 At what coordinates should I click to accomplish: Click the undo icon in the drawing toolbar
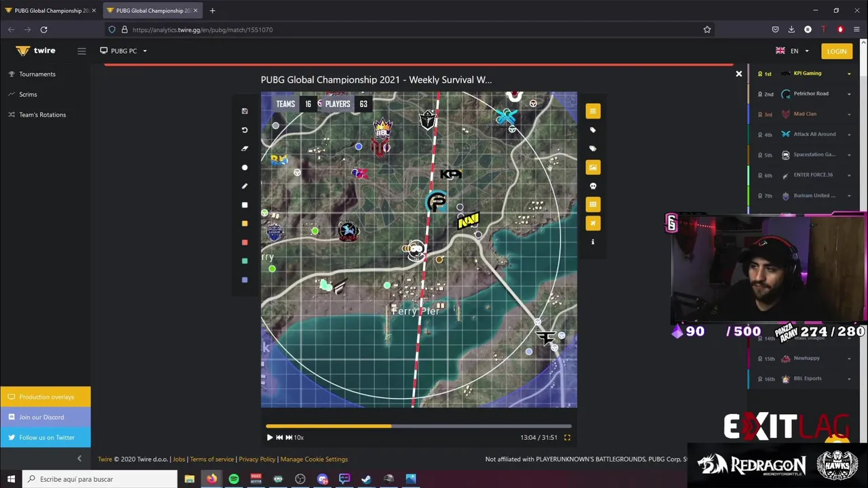tap(245, 129)
